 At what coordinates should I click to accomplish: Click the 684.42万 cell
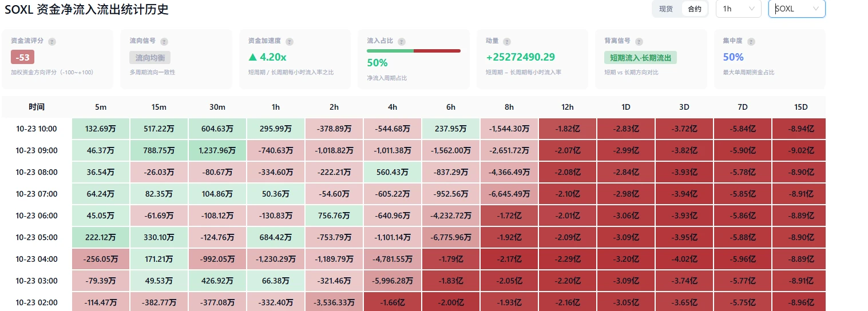(276, 237)
